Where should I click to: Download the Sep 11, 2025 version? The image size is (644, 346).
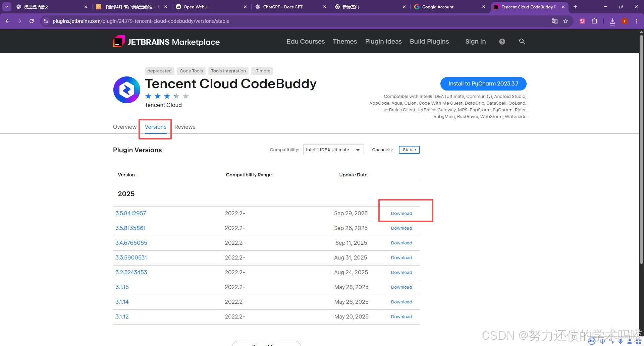[401, 243]
